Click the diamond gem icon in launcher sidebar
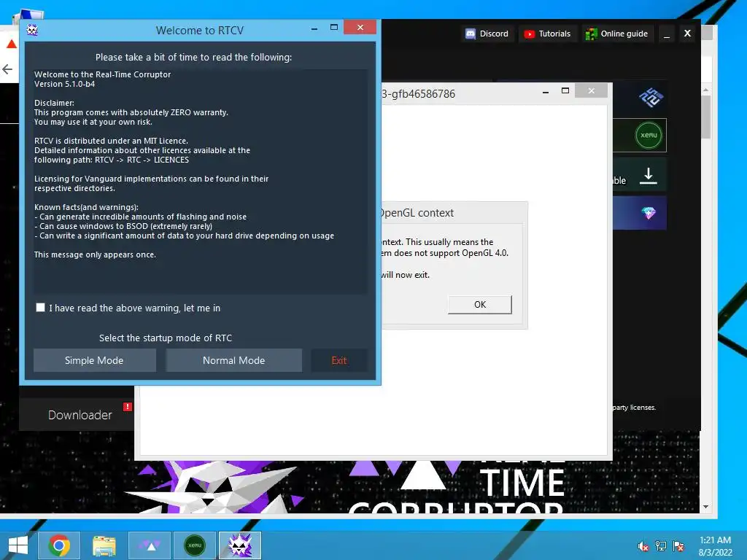The width and height of the screenshot is (747, 560). point(649,213)
